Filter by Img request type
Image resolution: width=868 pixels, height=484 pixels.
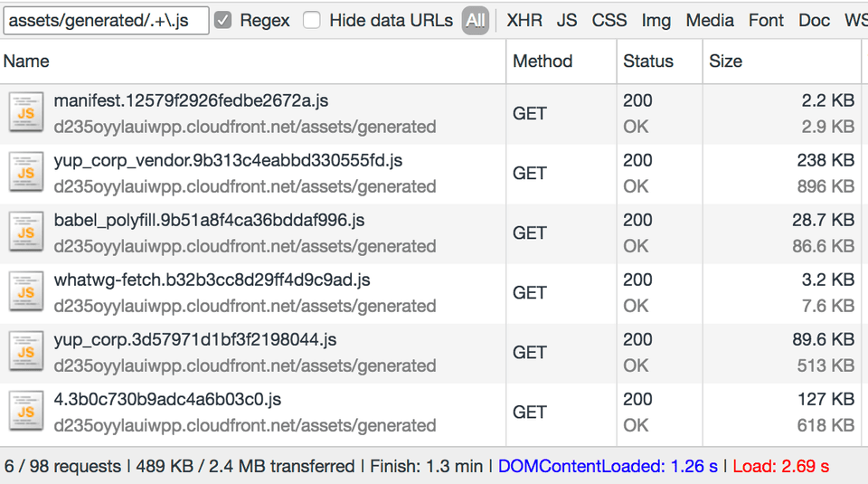[x=656, y=21]
